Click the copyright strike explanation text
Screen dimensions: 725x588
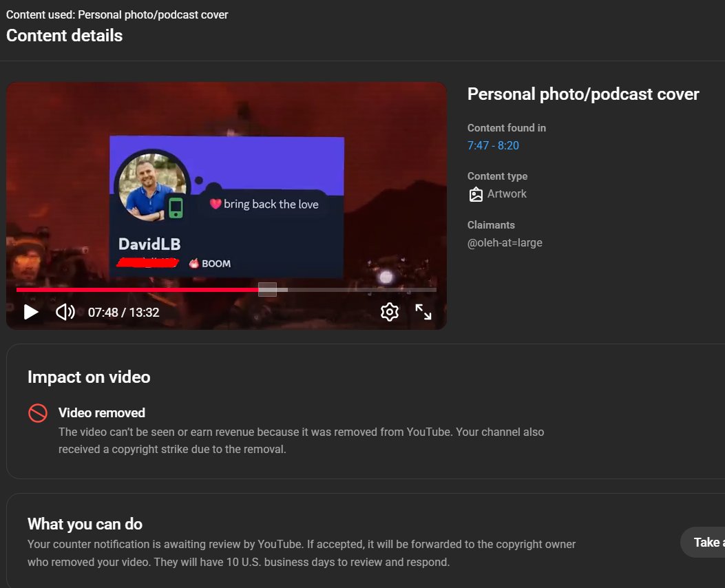301,441
